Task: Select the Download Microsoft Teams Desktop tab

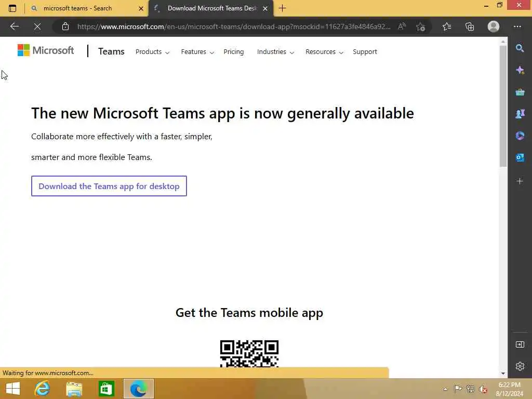Action: (212, 8)
